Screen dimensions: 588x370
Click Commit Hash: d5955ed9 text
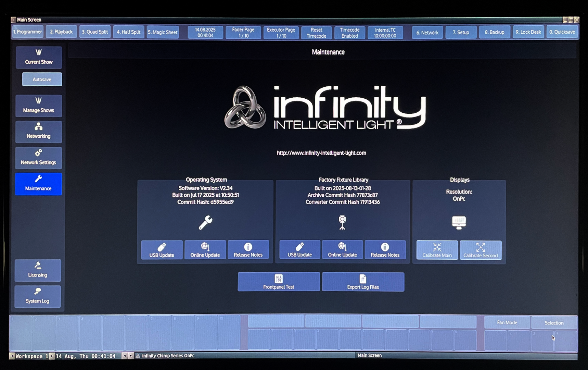click(x=205, y=202)
